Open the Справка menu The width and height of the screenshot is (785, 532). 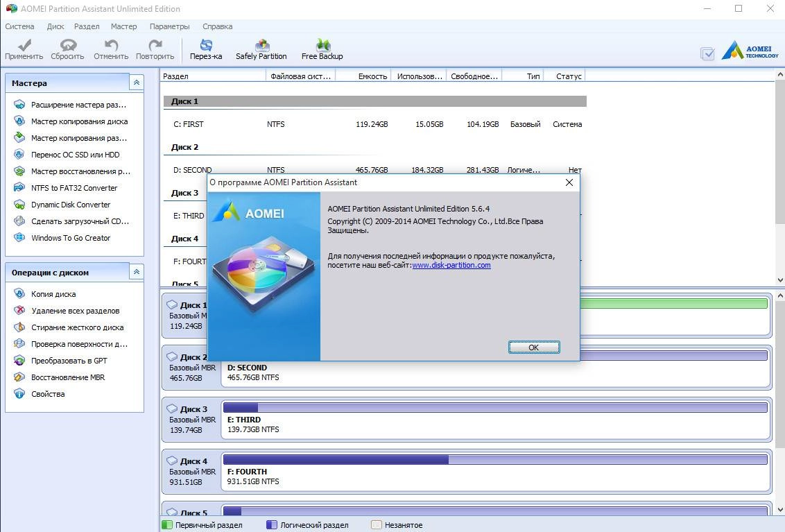coord(217,26)
